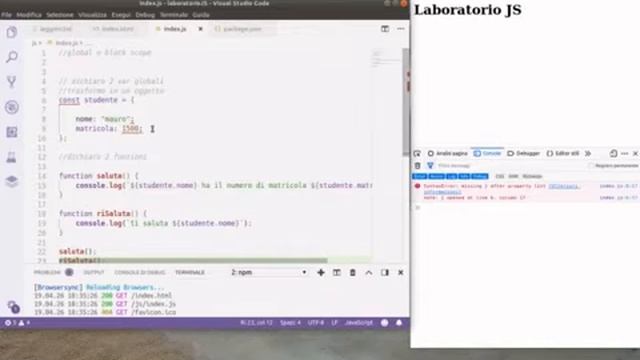Open the devtools Analisi pagina tab

[448, 153]
